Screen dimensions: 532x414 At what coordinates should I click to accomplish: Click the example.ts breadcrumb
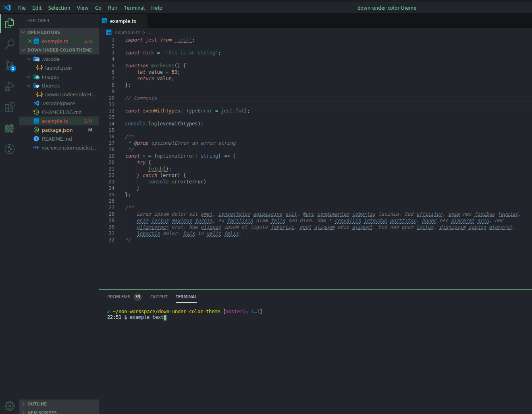click(127, 33)
